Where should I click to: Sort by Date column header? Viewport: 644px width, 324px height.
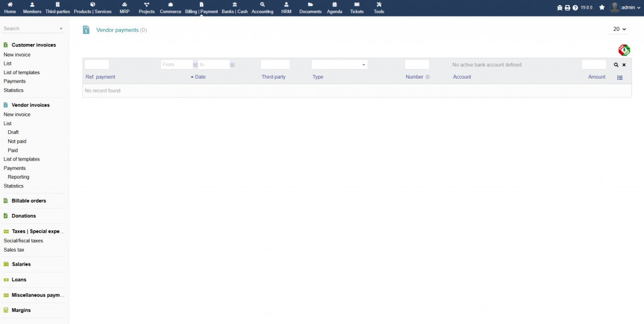point(201,77)
